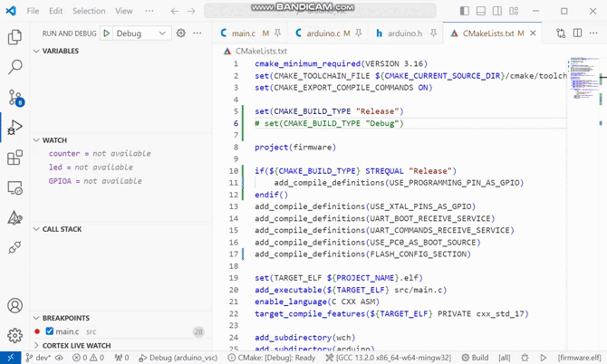Open the Manage gear in activity bar
The height and width of the screenshot is (364, 607).
pyautogui.click(x=14, y=335)
